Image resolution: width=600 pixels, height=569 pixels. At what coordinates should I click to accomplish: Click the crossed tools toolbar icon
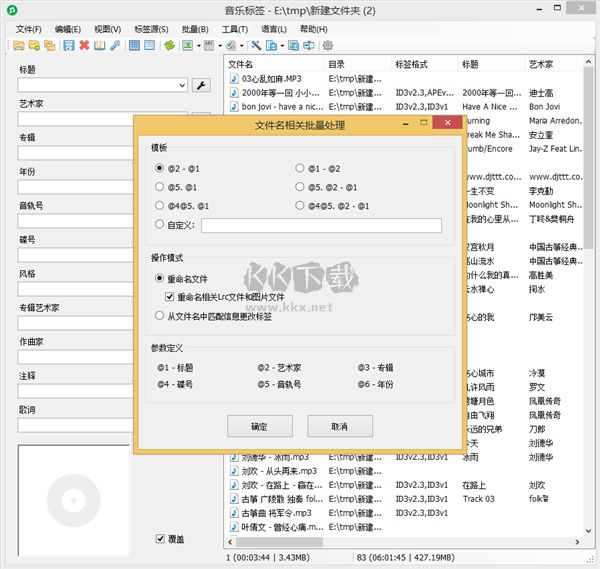tap(256, 46)
